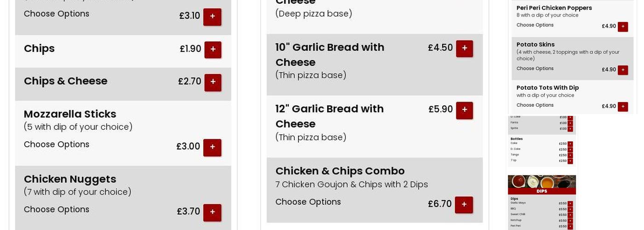Add Potato Tots With Dip
Image resolution: width=644 pixels, height=230 pixels.
coord(623,107)
